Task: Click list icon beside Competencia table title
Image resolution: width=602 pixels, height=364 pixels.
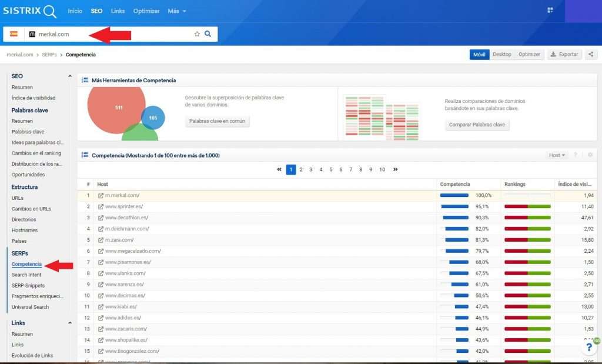Action: (85, 155)
